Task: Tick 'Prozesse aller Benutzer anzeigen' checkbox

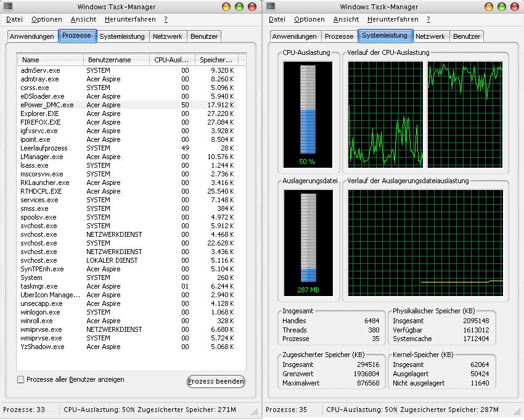Action: tap(21, 379)
